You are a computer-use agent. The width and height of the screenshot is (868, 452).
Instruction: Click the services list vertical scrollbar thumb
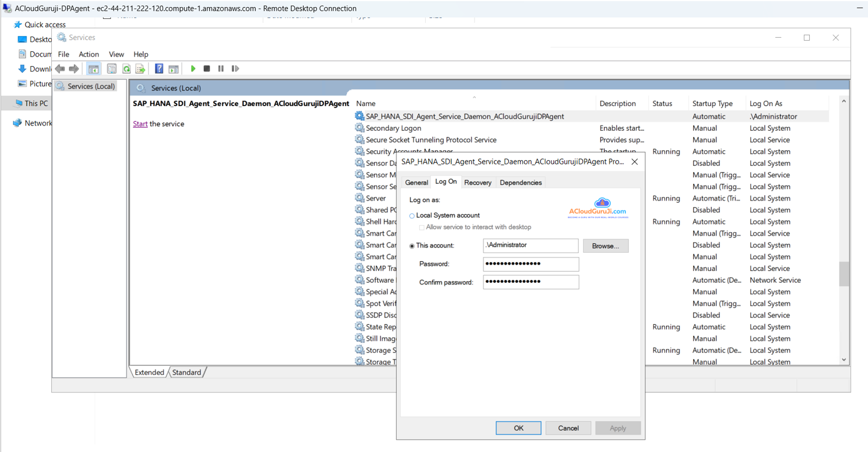(844, 274)
